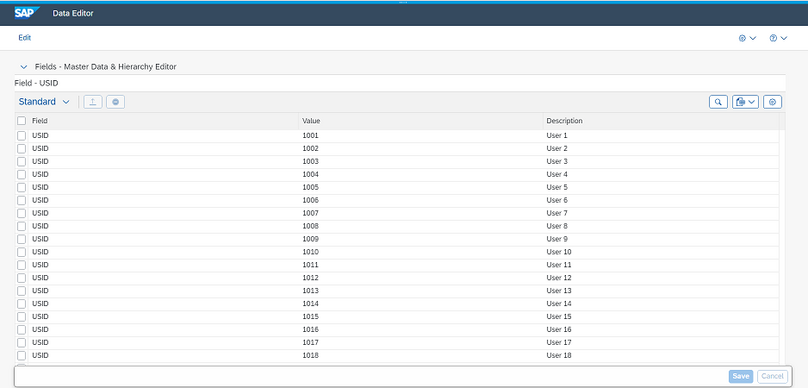Open the Edit menu
Viewport: 808px width, 388px height.
pos(25,38)
